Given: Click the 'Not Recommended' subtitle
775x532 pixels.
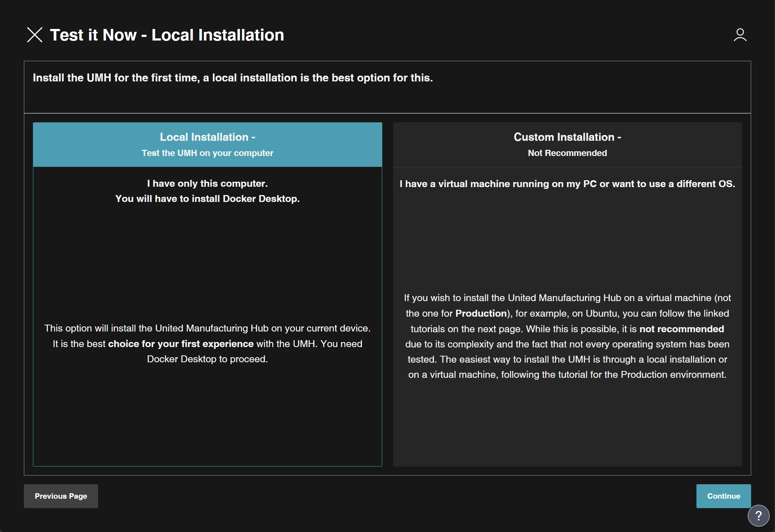Looking at the screenshot, I should (x=567, y=153).
